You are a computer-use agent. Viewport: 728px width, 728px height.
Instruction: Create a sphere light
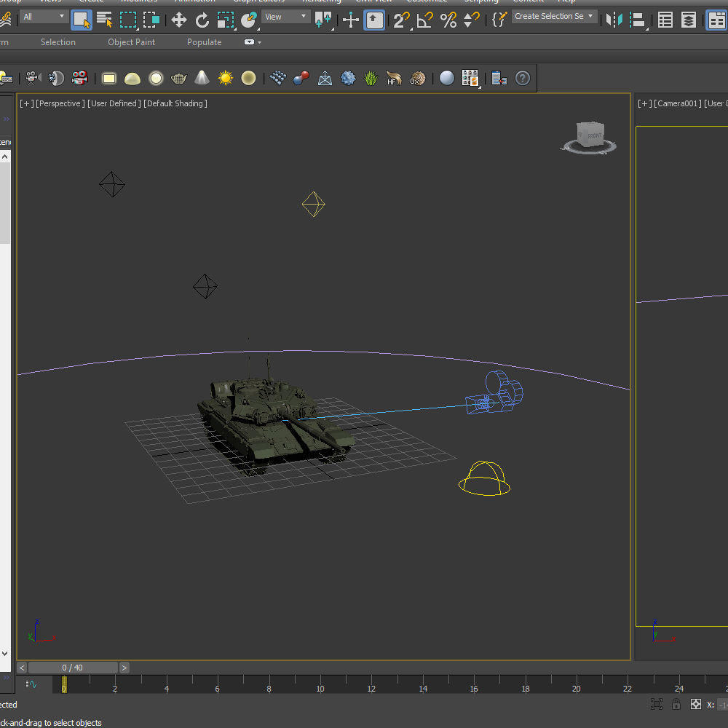156,79
